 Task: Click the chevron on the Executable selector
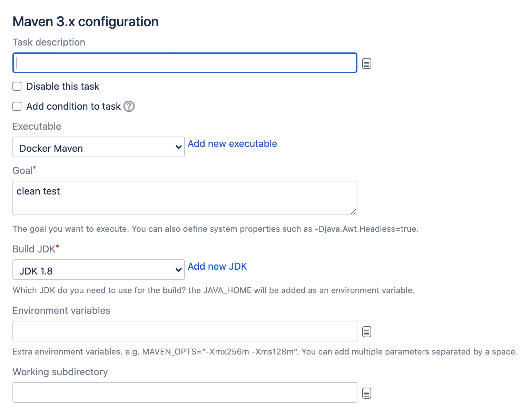tap(178, 147)
